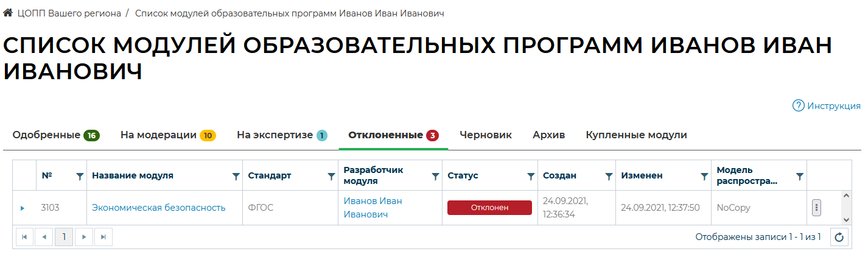Screen dimensions: 868x254
Task: Click filter icon in № column
Action: tap(79, 176)
